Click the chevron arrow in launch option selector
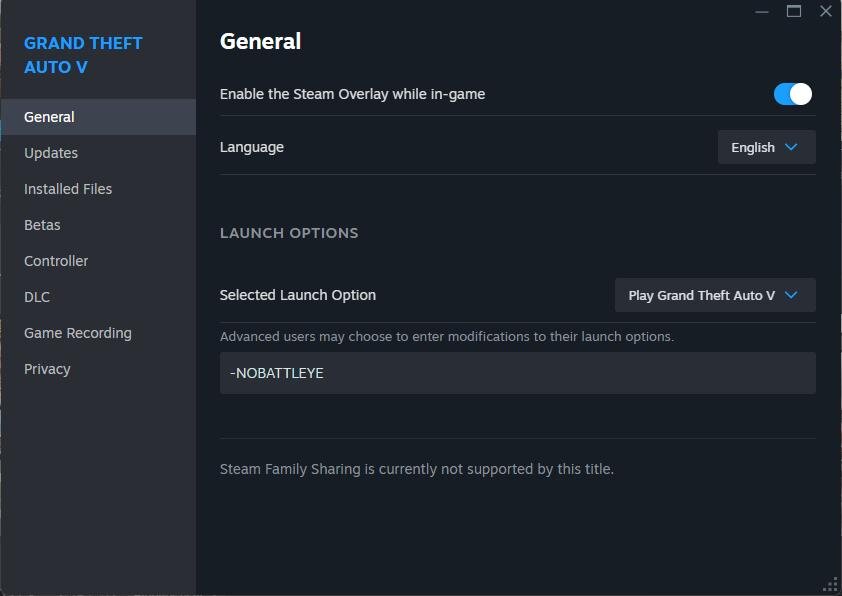 791,295
